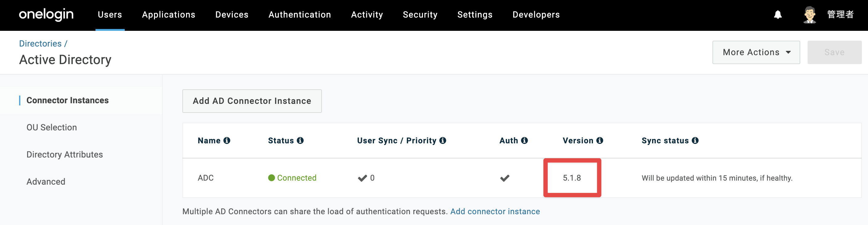The width and height of the screenshot is (868, 225).
Task: Click the admin user avatar
Action: [x=809, y=14]
